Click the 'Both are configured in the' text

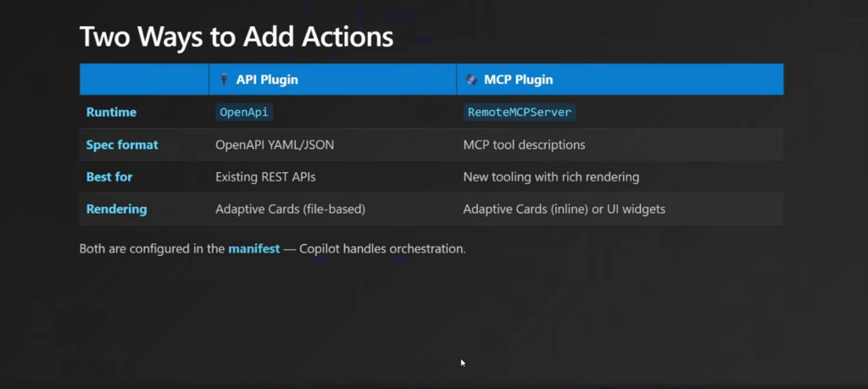click(x=152, y=249)
